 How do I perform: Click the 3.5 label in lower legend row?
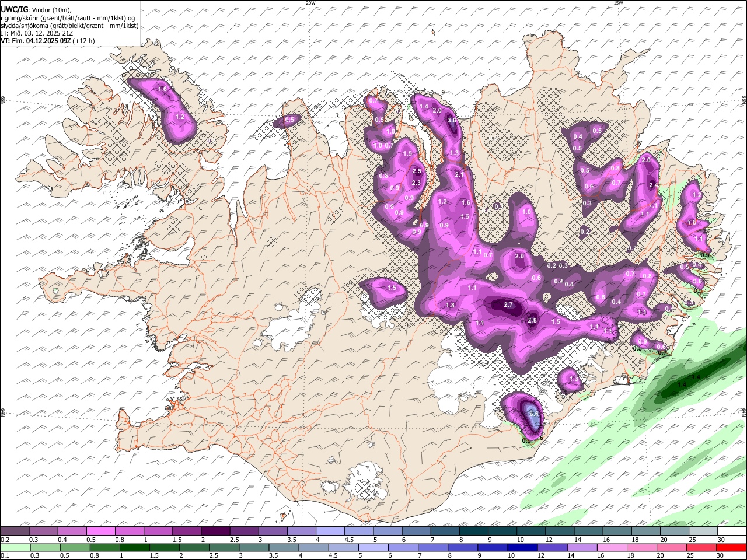273,555
